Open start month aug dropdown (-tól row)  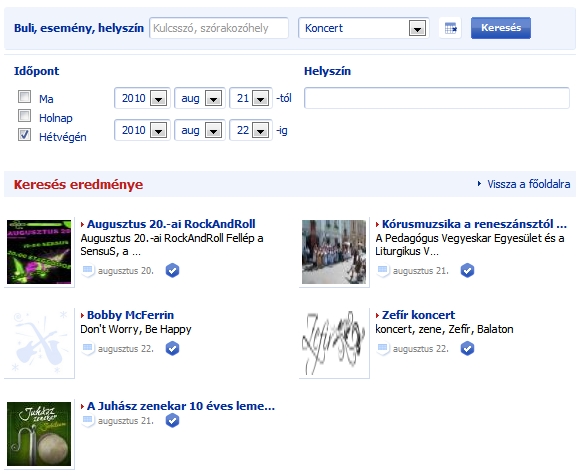(200, 98)
